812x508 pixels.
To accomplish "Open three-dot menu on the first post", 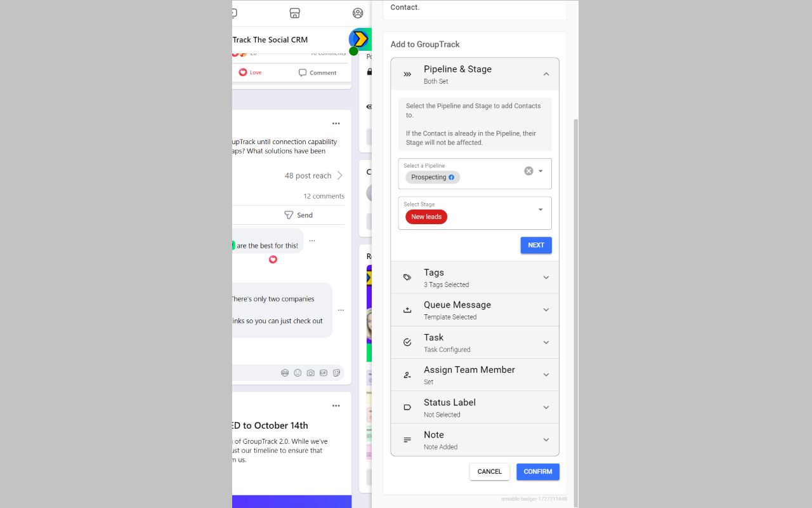I will coord(336,124).
